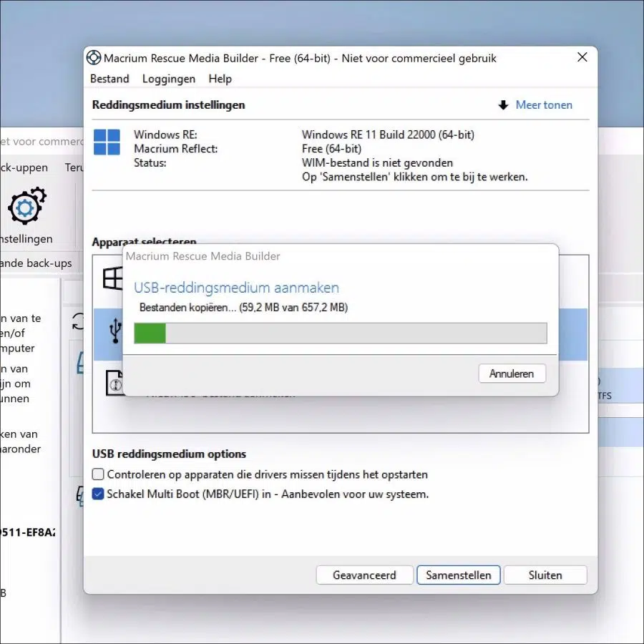
Task: Click the instellingen label in Reflect window
Action: [26, 239]
